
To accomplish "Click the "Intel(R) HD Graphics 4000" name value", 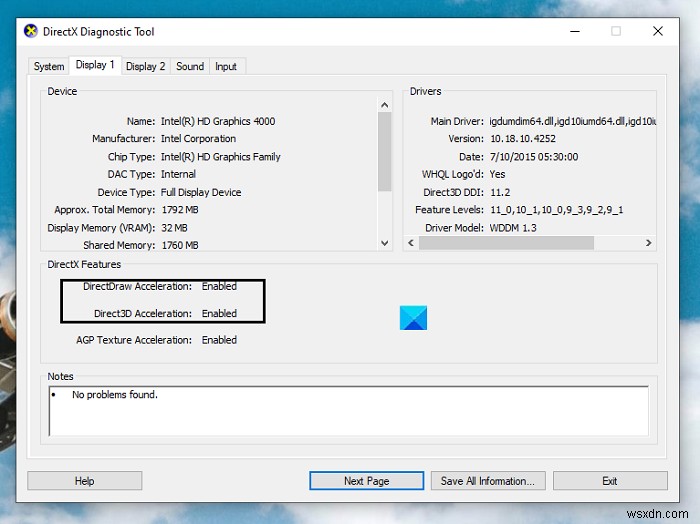I will [x=218, y=121].
